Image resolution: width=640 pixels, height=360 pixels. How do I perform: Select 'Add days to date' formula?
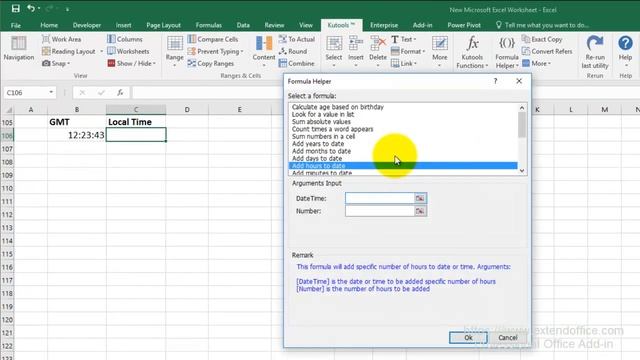click(x=403, y=158)
